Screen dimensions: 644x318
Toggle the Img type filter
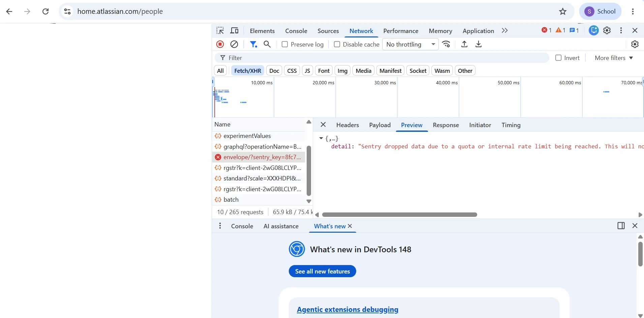coord(342,71)
